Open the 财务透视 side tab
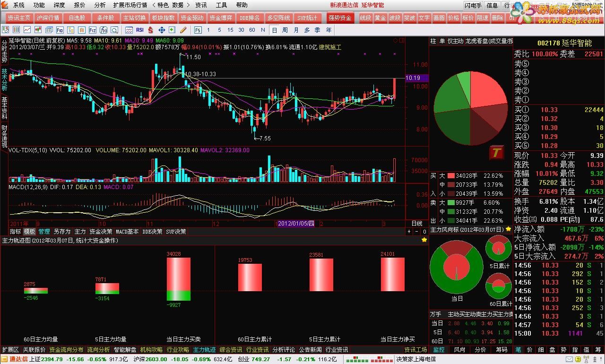 (x=4, y=136)
